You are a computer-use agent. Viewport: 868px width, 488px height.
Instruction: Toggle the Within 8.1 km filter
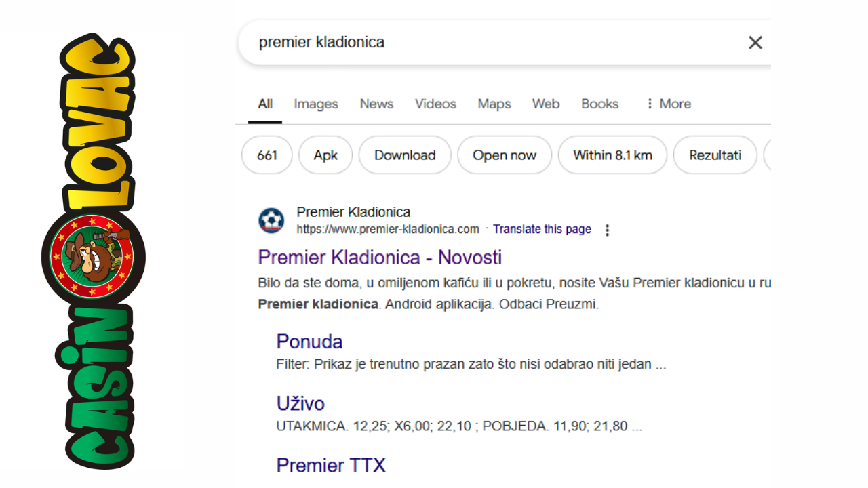point(612,155)
